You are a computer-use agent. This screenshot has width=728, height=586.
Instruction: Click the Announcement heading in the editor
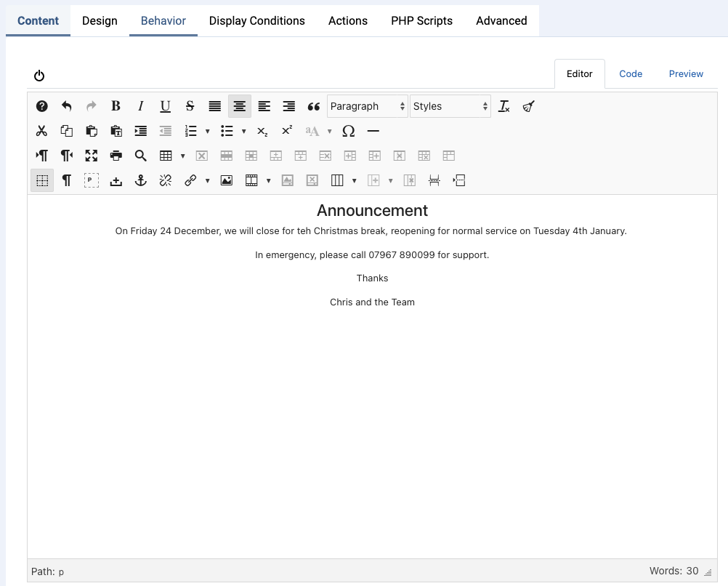[x=372, y=211]
